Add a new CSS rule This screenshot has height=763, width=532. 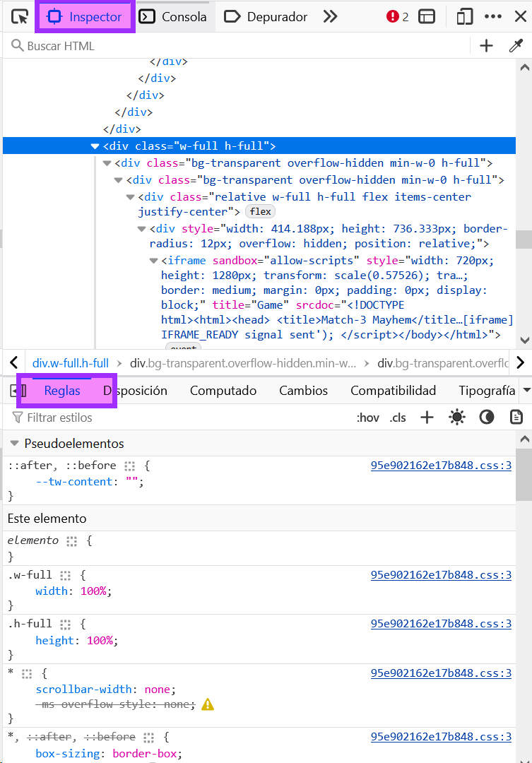point(427,418)
